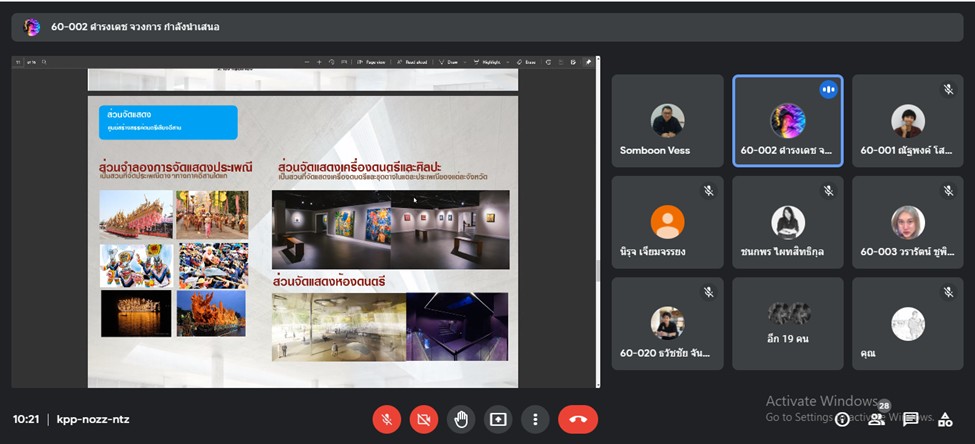Open the more options three-dot menu
975x444 pixels.
click(535, 419)
